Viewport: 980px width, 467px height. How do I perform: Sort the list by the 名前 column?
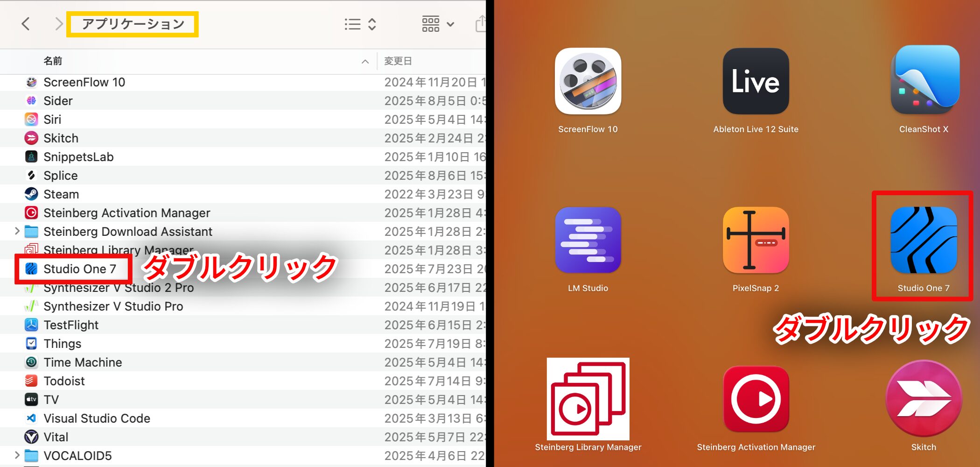(53, 61)
